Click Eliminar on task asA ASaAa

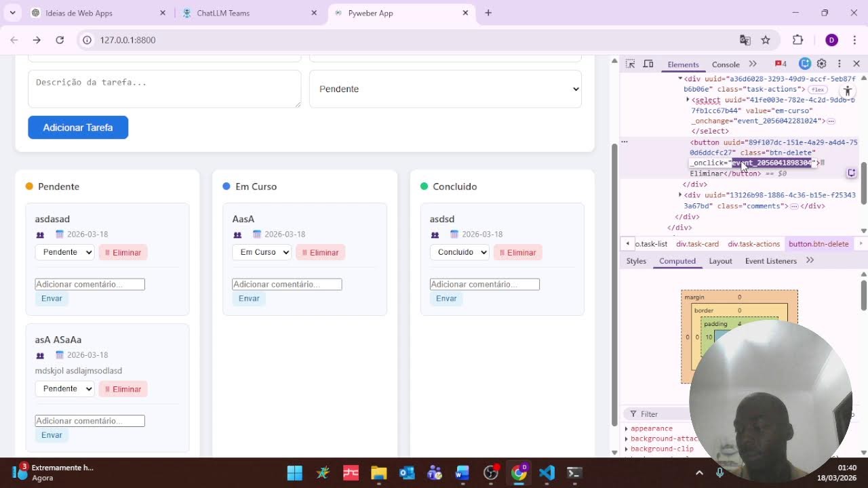(x=123, y=389)
